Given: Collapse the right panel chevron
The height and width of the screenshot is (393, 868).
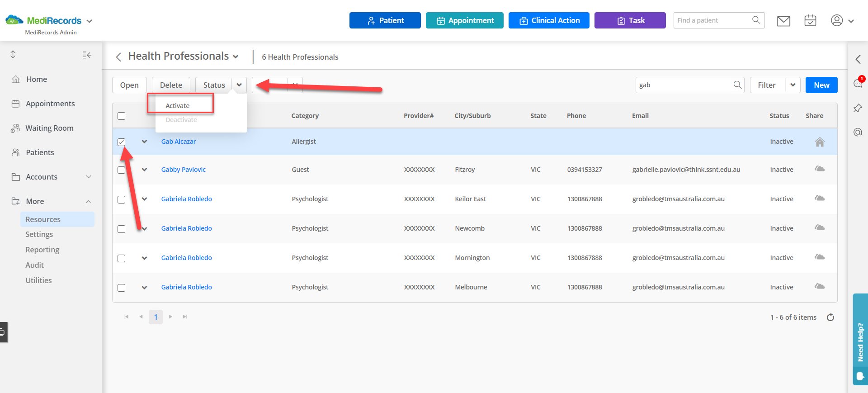Looking at the screenshot, I should click(858, 59).
